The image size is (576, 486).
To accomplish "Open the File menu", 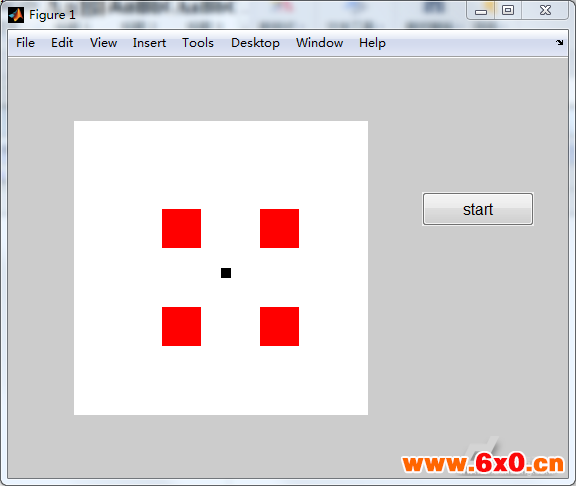I will tap(25, 43).
